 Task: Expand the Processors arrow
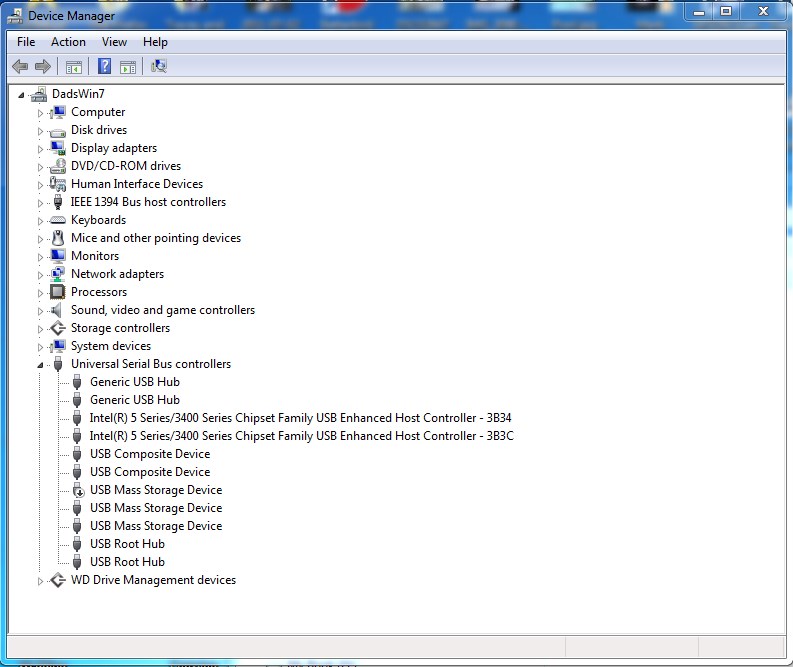coord(40,293)
